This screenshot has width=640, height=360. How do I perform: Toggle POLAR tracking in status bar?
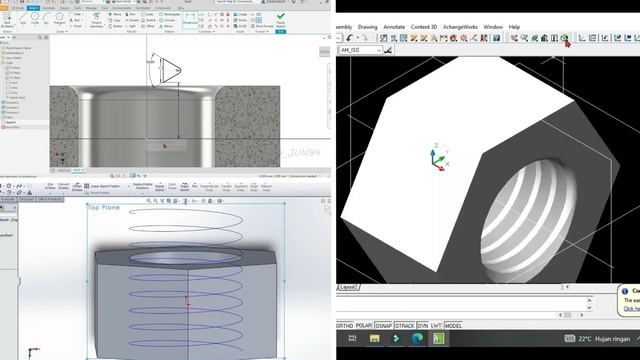[363, 326]
